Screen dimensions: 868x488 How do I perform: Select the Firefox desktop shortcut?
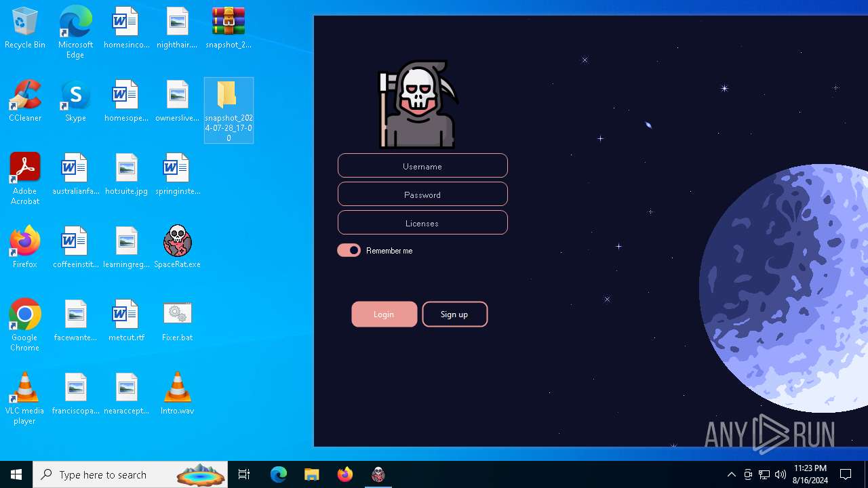click(25, 248)
